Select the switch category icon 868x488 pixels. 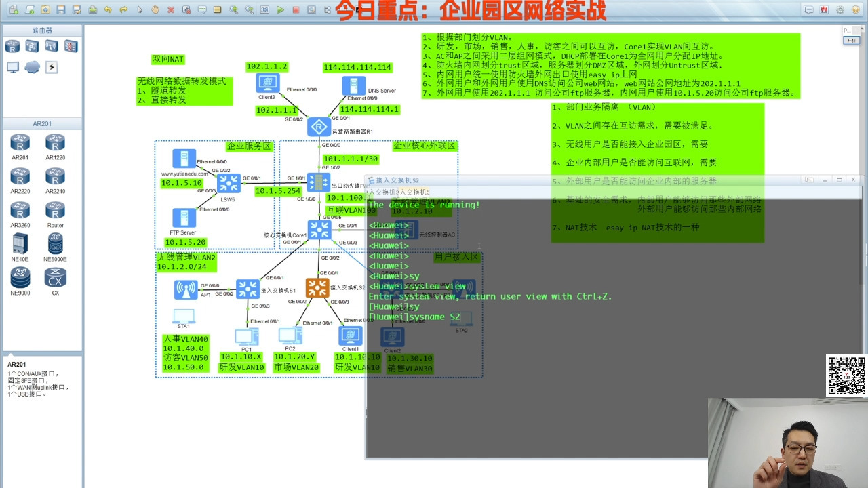(x=32, y=46)
